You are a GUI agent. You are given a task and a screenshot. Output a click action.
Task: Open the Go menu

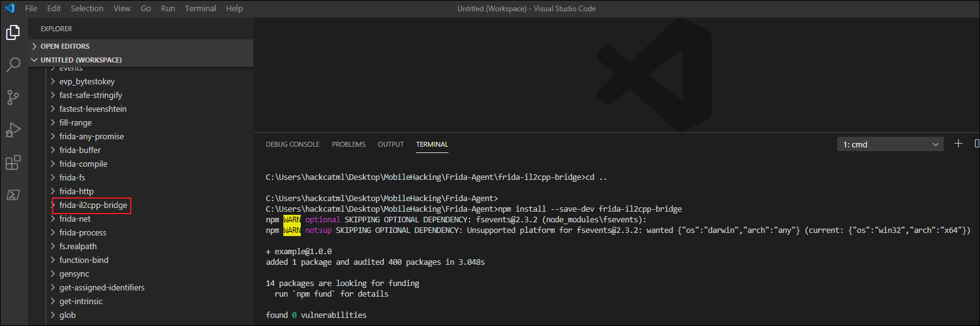click(146, 8)
